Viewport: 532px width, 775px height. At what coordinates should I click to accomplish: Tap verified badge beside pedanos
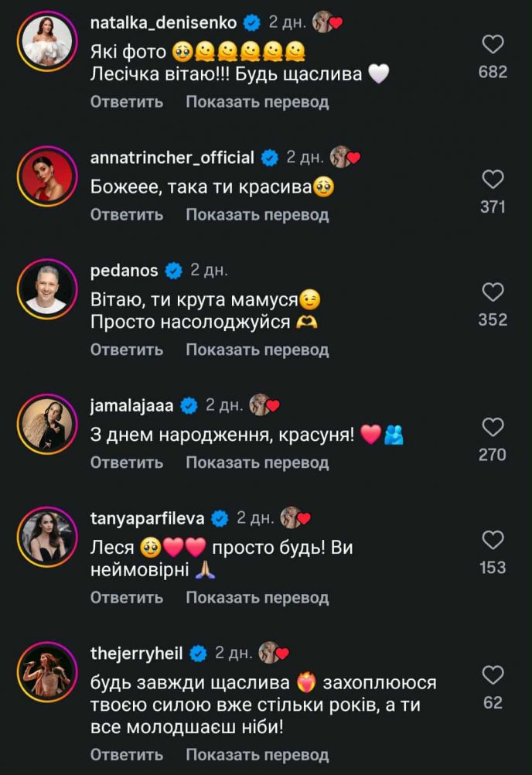[x=173, y=271]
